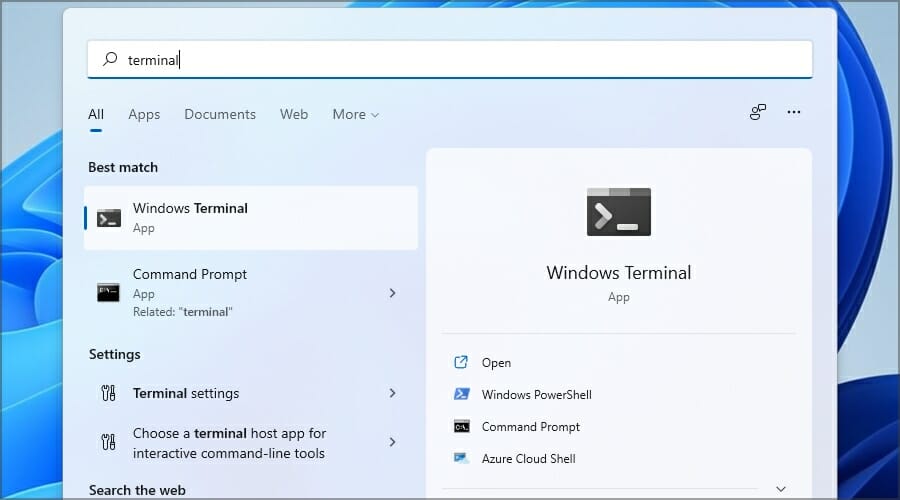
Task: Click the 'Settings' section heading
Action: pyautogui.click(x=114, y=354)
